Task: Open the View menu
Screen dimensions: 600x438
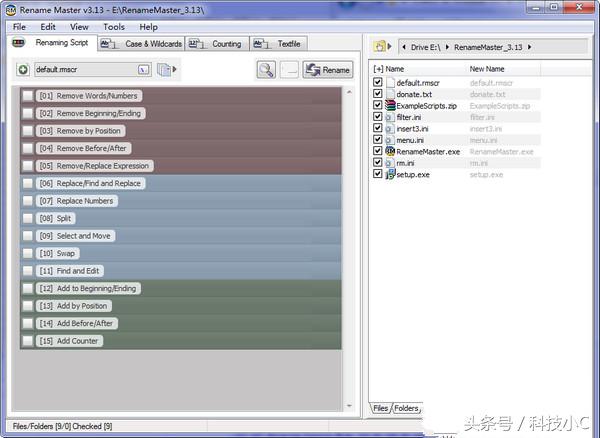Action: click(x=79, y=27)
